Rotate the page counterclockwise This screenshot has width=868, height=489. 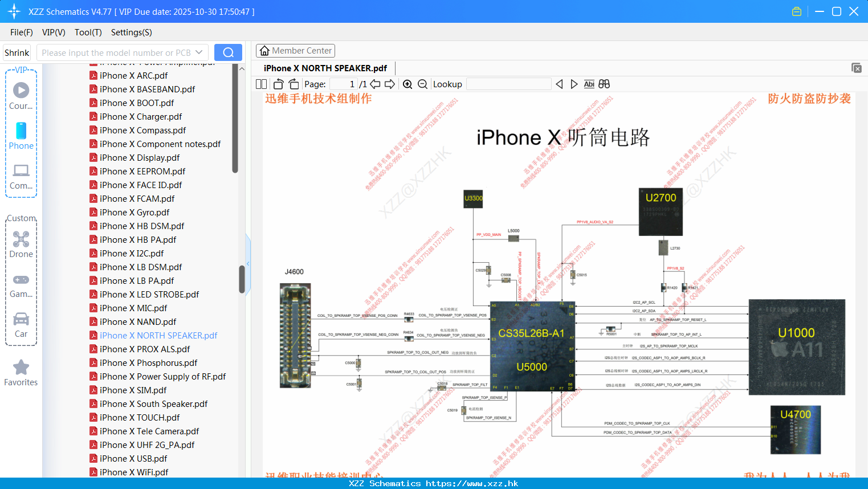click(x=278, y=84)
